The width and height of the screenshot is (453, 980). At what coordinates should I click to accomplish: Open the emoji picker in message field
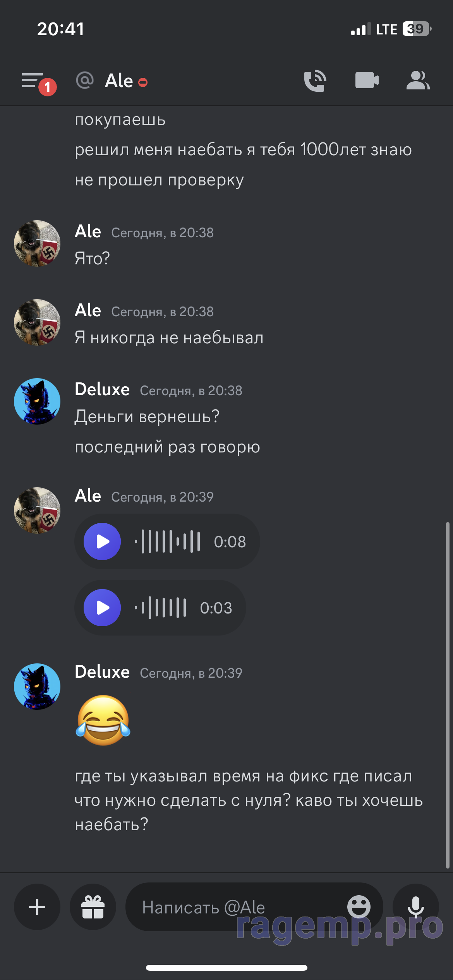click(359, 906)
